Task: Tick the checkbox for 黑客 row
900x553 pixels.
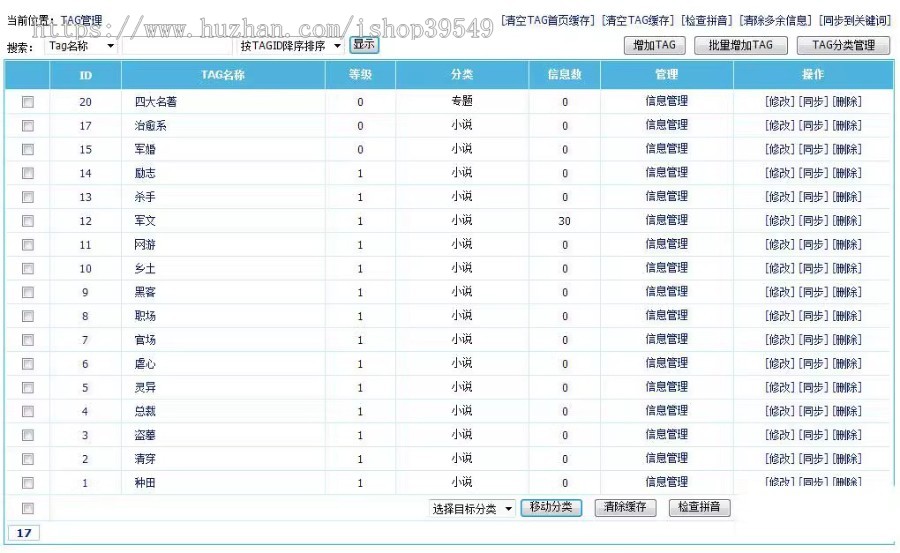Action: (x=28, y=292)
